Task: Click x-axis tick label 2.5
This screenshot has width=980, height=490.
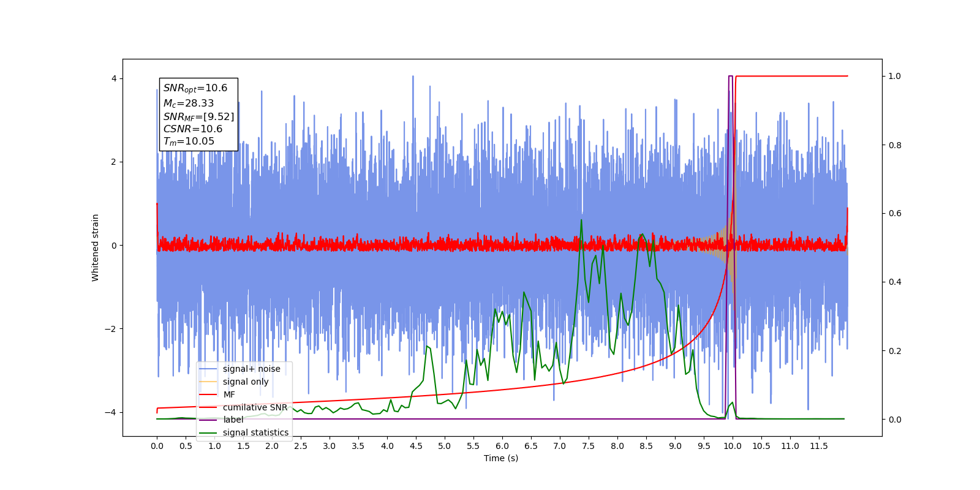Action: point(301,446)
